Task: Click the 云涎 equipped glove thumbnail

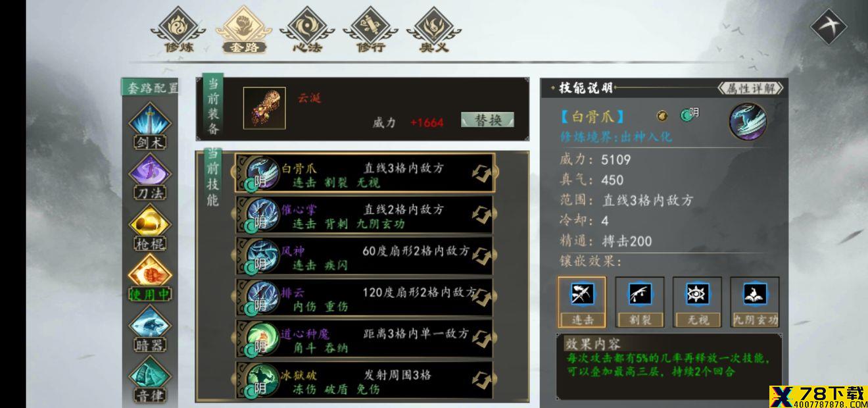Action: point(264,108)
